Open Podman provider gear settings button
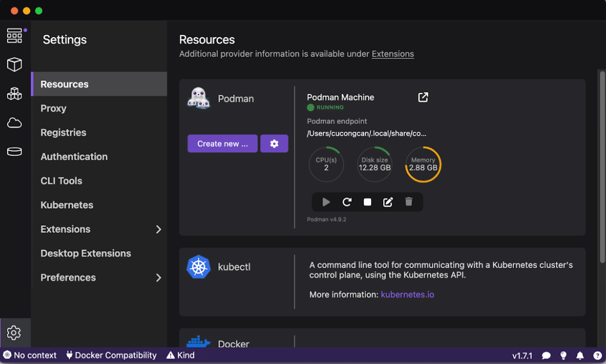 tap(274, 144)
